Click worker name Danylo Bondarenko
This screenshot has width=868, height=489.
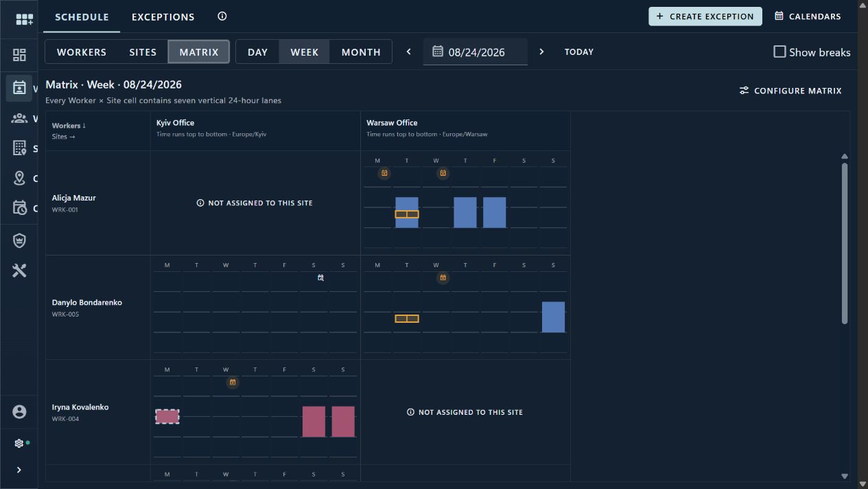pyautogui.click(x=87, y=302)
